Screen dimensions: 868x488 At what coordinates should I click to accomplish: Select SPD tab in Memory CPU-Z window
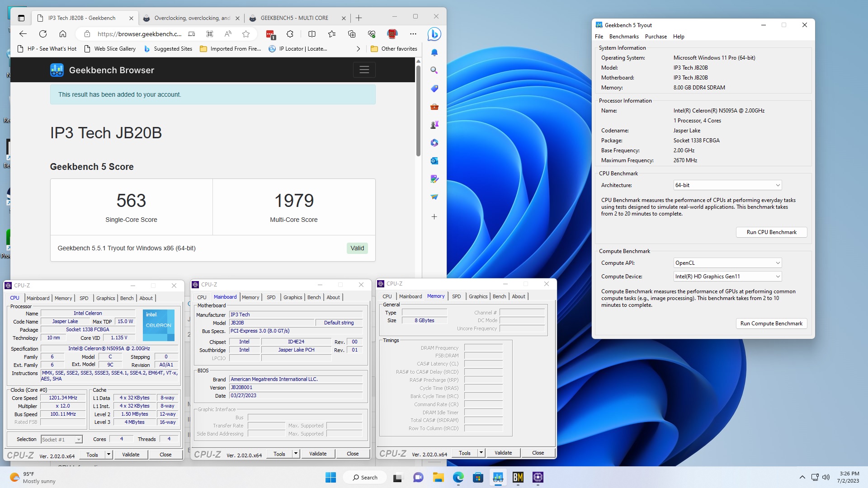[457, 296]
